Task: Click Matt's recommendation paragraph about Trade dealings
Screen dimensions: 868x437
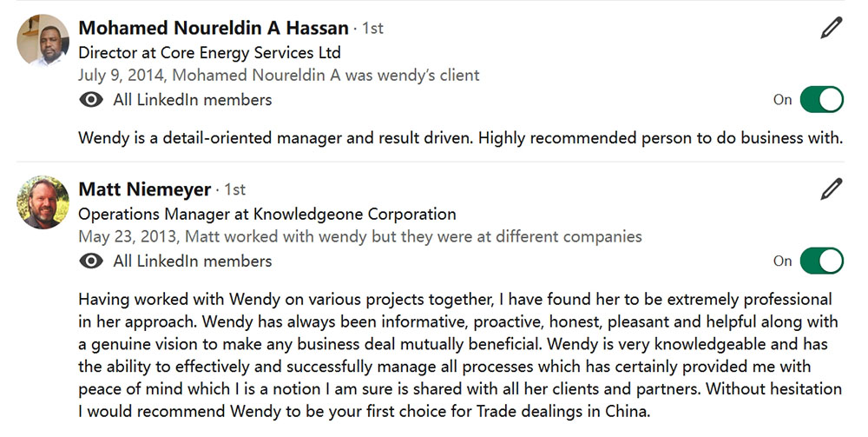Action: 460,355
